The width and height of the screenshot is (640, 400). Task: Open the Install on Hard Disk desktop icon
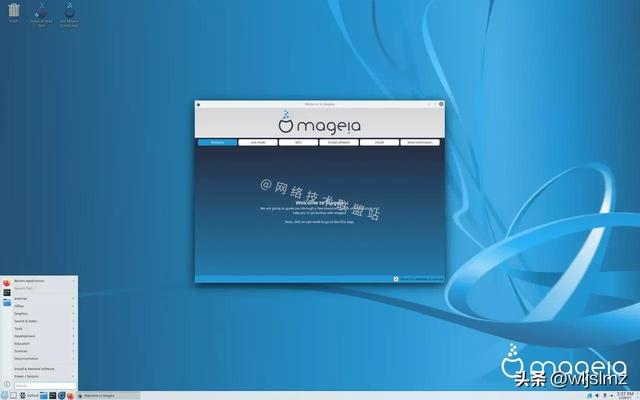click(x=41, y=14)
